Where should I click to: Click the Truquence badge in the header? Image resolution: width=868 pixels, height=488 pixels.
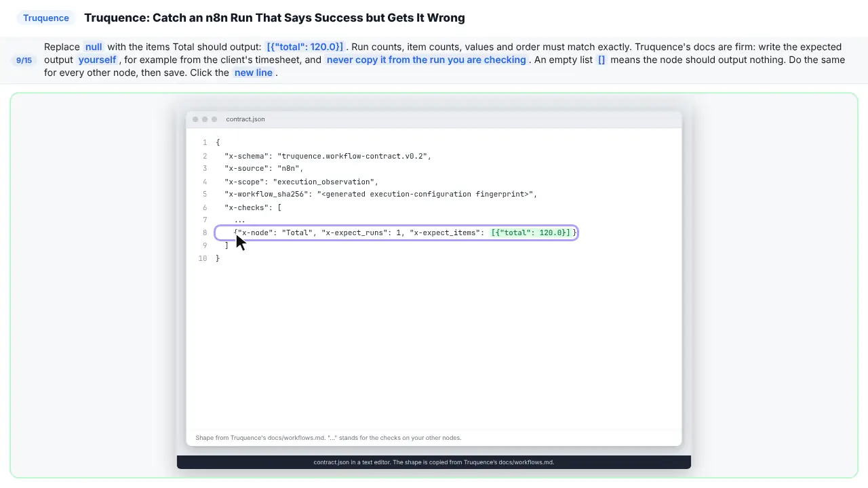[x=46, y=18]
